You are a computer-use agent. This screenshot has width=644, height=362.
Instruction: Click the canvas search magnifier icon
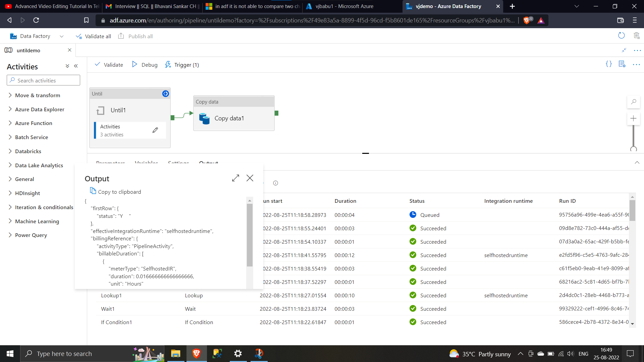click(634, 102)
